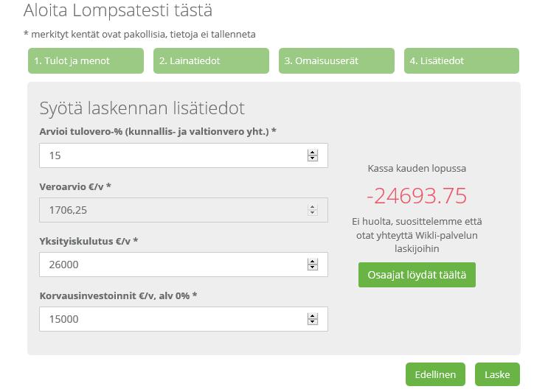Raise Yksityiskulutus with spinner up arrow

click(x=312, y=262)
